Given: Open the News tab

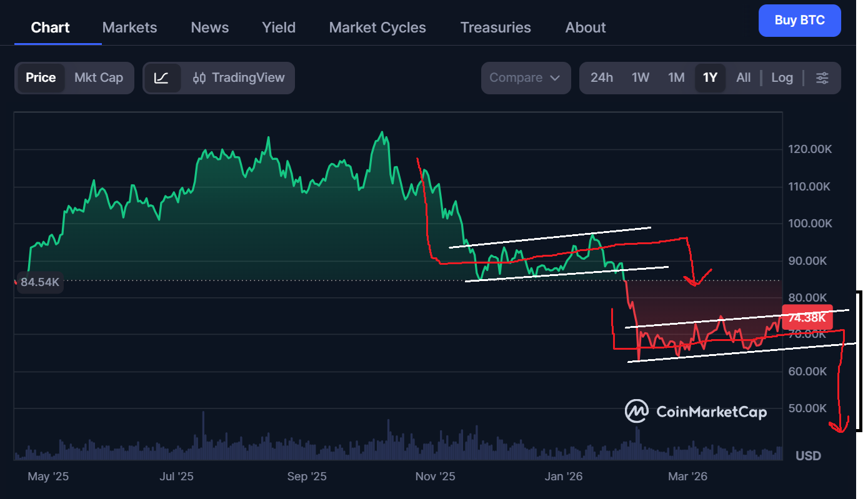Looking at the screenshot, I should (x=210, y=27).
